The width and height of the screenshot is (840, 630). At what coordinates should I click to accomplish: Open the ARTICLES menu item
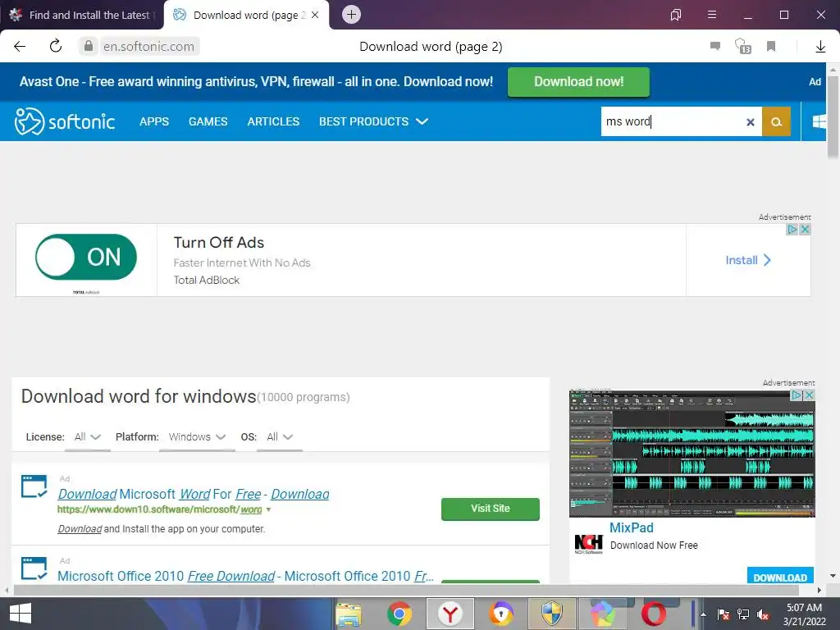[273, 121]
